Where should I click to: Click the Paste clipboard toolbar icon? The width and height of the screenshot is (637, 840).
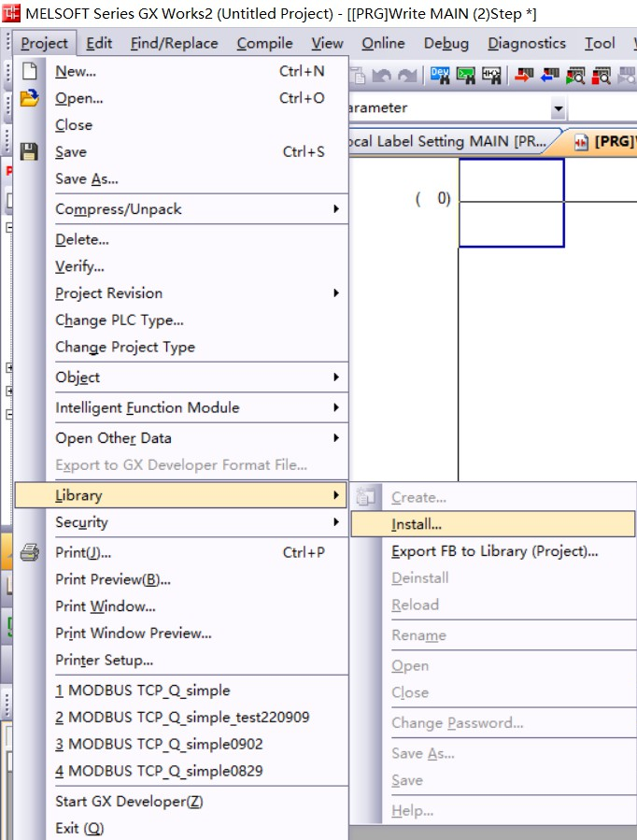coord(358,76)
